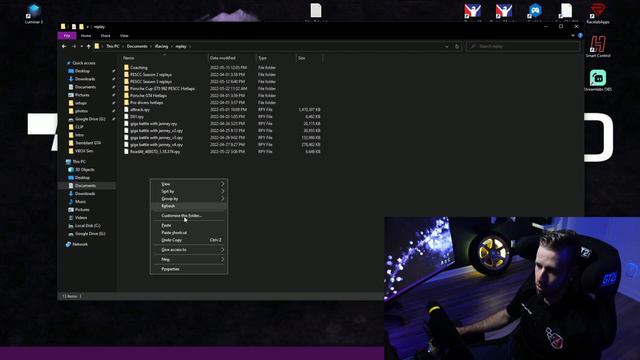
Task: Sort by the Size column header
Action: [x=309, y=58]
